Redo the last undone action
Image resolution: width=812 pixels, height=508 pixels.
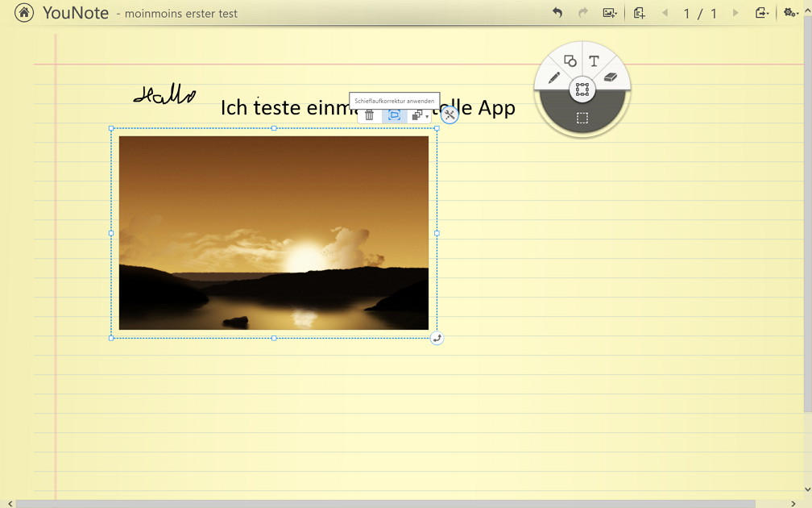point(583,12)
